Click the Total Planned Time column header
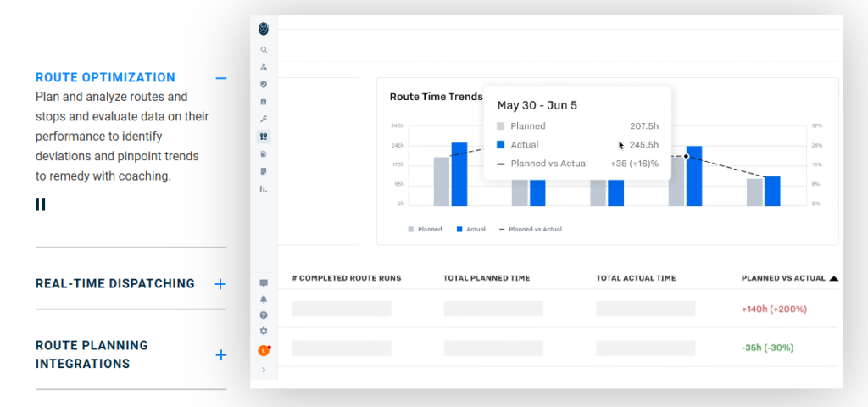The width and height of the screenshot is (868, 407). point(487,278)
